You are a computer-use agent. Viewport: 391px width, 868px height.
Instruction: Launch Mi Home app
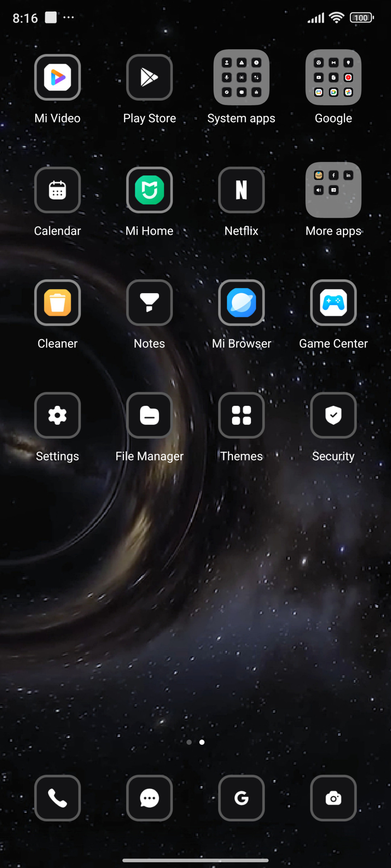pos(150,190)
